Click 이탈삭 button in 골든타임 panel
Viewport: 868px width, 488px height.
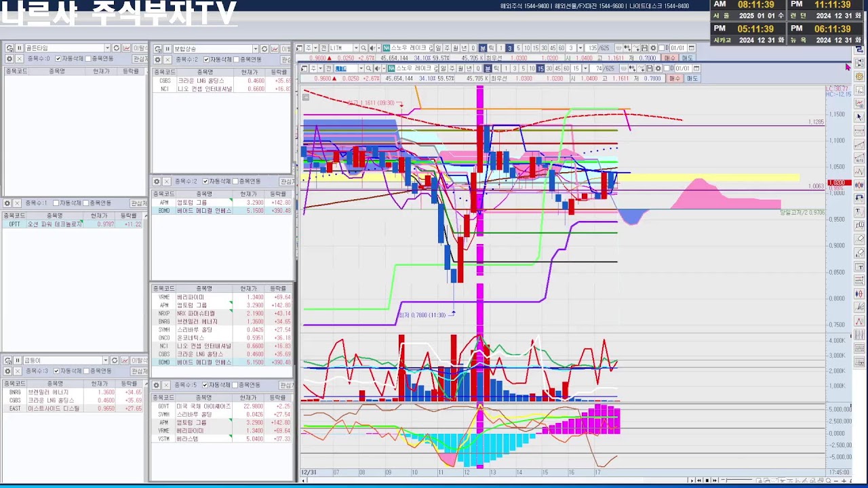coord(140,48)
